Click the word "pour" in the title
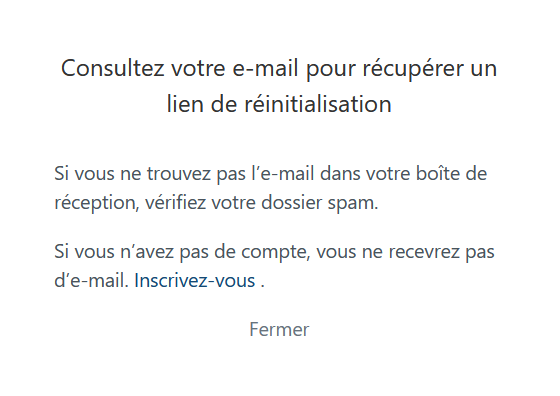Image resolution: width=560 pixels, height=396 pixels. 331,68
